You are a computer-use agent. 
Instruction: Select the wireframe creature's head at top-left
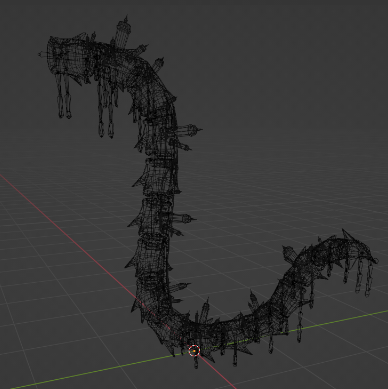tap(67, 56)
